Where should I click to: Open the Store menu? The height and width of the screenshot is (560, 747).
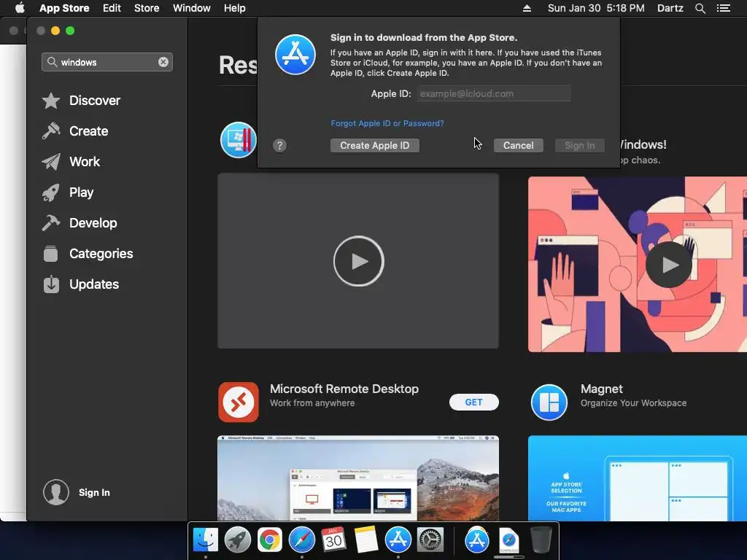point(147,8)
